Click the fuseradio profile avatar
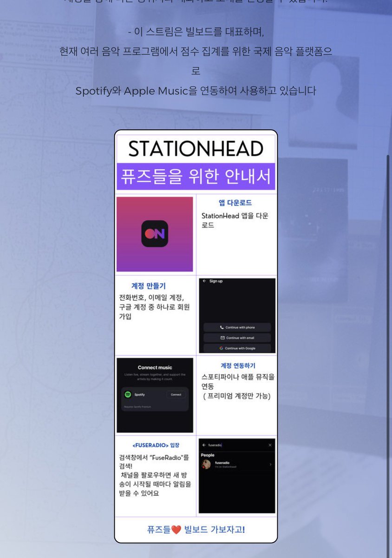Screen dimensions: 392x558 click(x=207, y=465)
